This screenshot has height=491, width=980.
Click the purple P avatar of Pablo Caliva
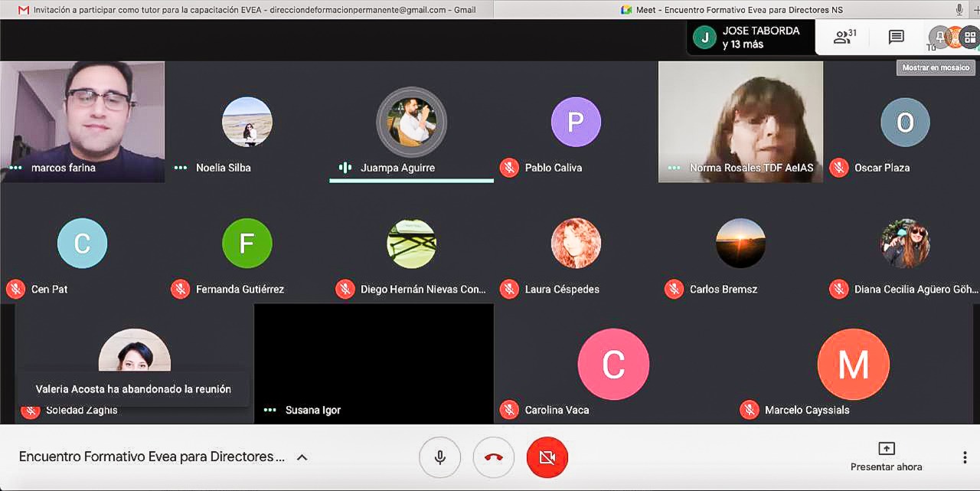point(576,122)
